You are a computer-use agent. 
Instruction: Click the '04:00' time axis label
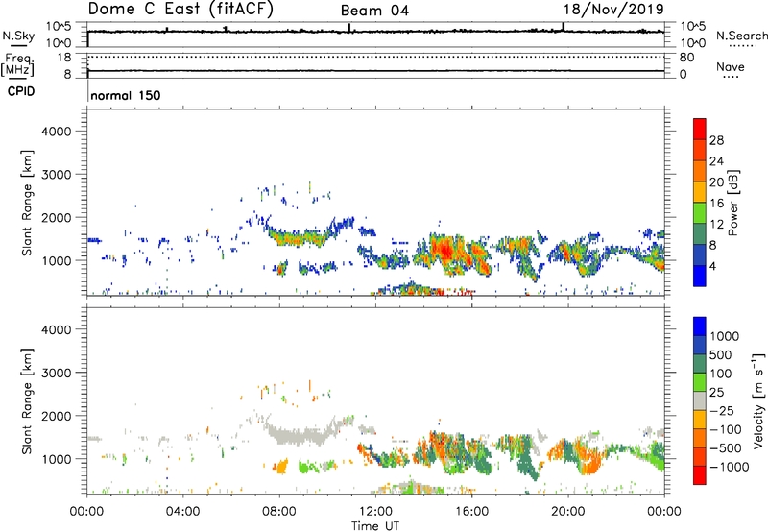pos(182,512)
